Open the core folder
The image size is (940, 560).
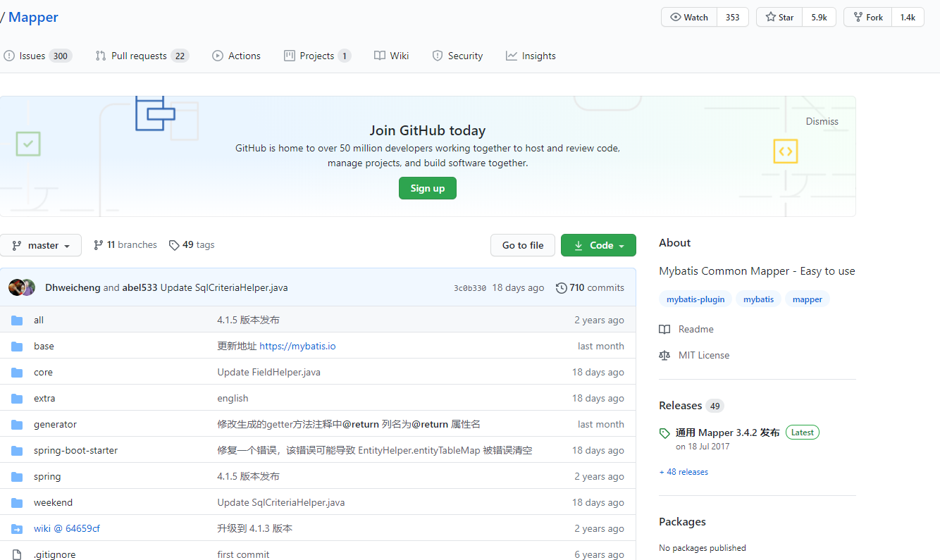coord(43,372)
